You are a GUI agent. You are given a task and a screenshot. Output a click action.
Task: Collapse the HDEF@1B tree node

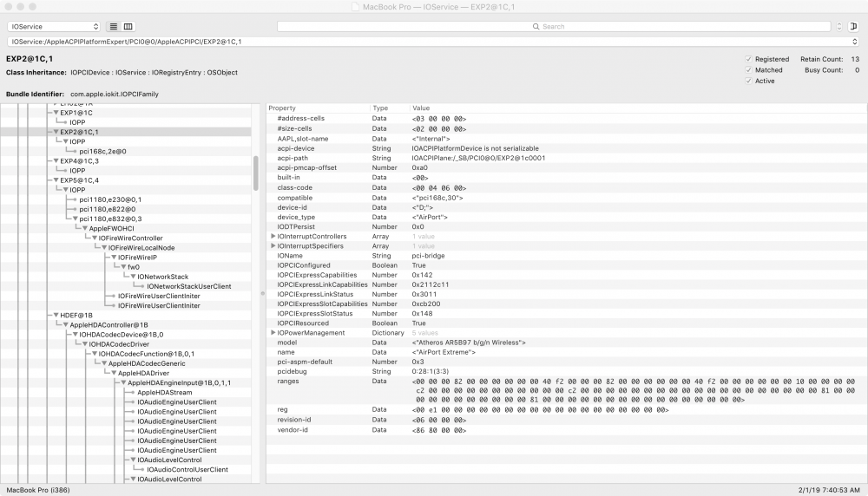tap(56, 315)
